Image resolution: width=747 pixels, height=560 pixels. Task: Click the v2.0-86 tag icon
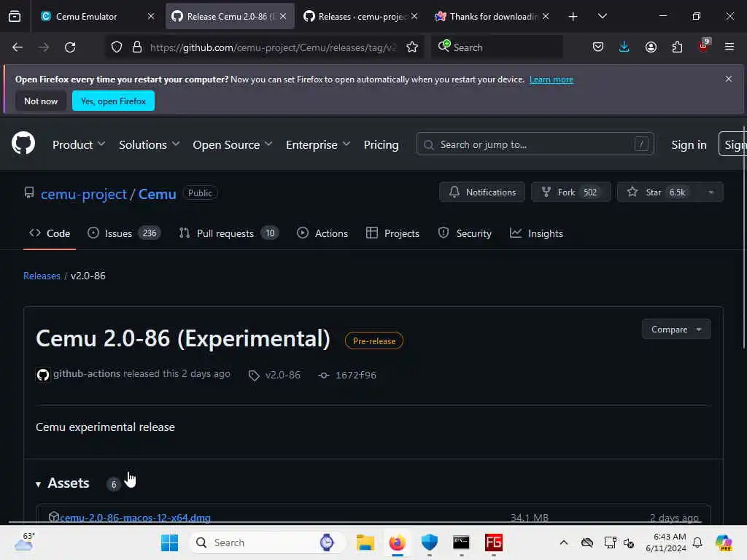254,376
